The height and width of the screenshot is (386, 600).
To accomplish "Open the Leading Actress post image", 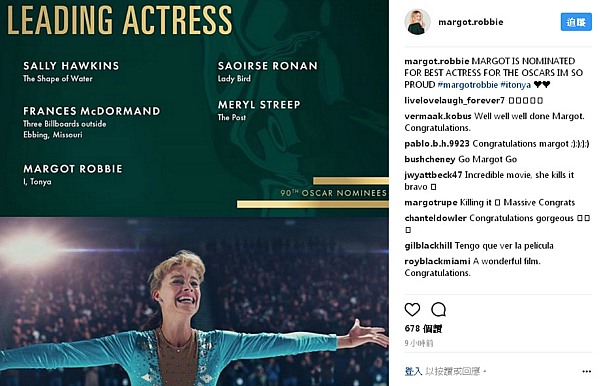I will click(x=194, y=193).
